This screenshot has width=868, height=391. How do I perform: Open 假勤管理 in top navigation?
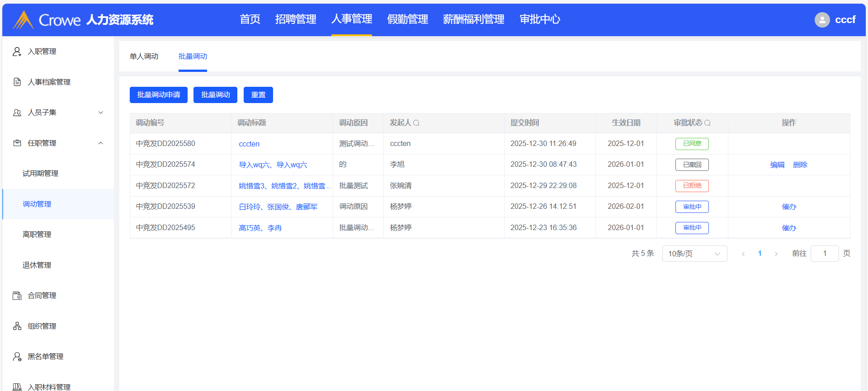407,19
